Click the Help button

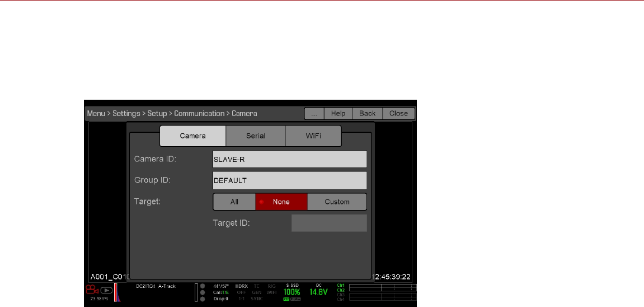pos(339,113)
